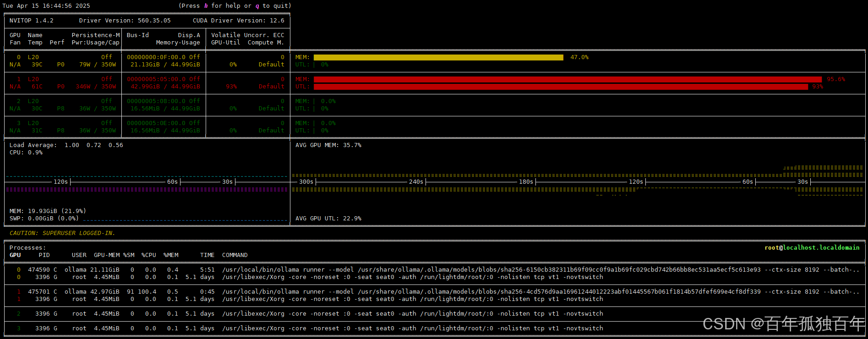Select the 'NVITOP 1.4.2' title text
Screen dimensions: 868x339
pos(32,21)
